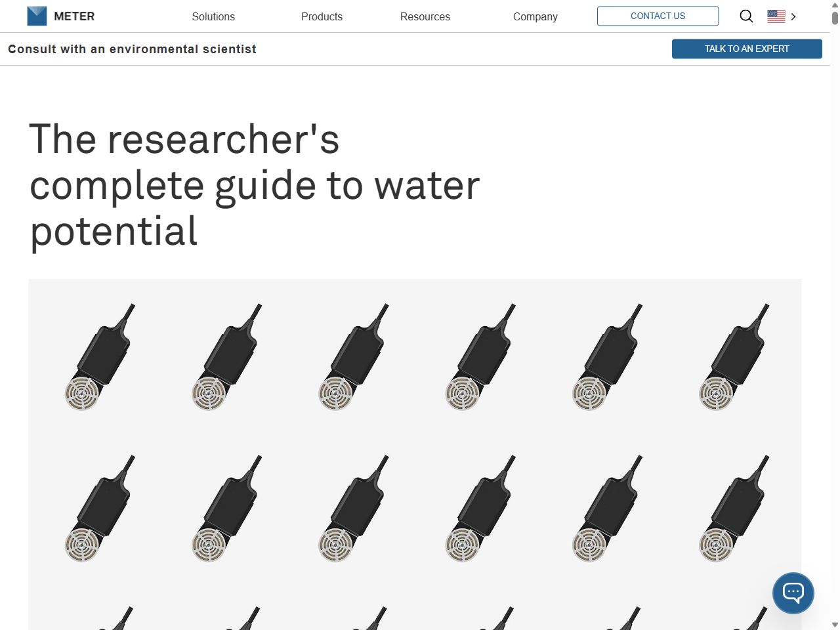
Task: Click the scrollbar up arrow
Action: (835, 5)
